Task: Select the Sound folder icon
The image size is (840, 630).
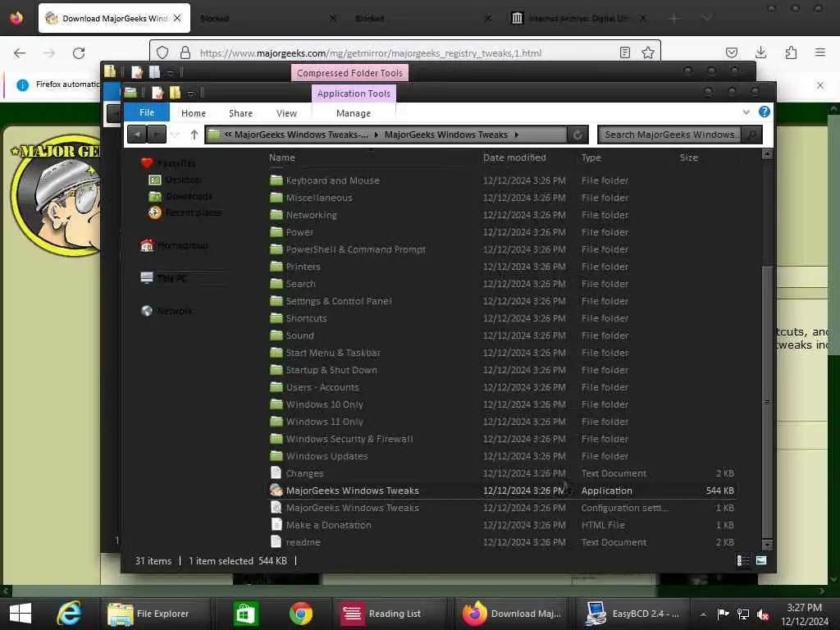Action: coord(276,336)
